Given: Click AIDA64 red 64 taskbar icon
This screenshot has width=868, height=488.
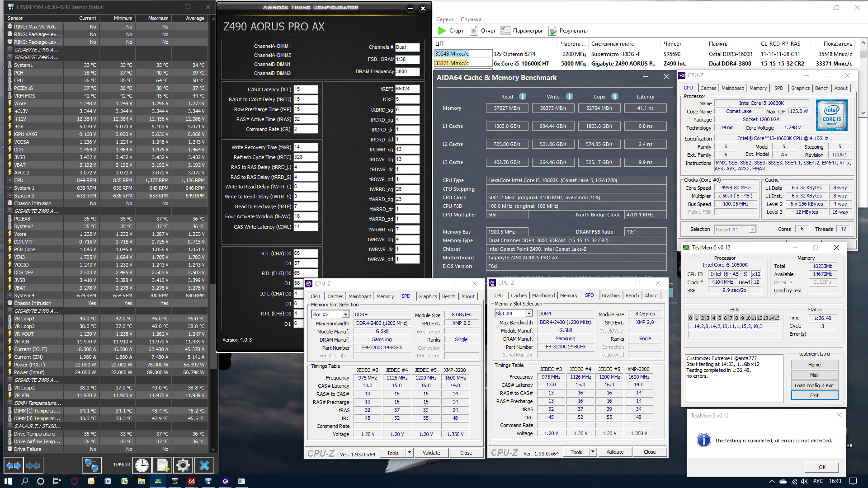Looking at the screenshot, I should [191, 481].
